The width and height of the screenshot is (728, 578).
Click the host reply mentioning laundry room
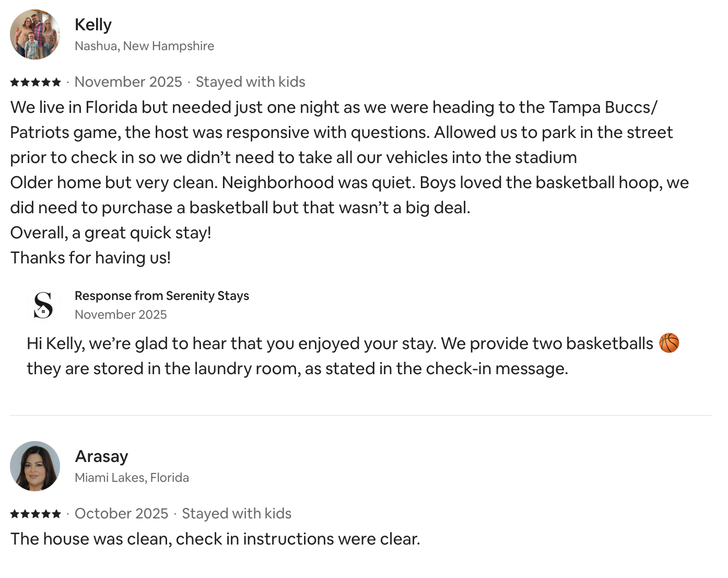[x=297, y=368]
